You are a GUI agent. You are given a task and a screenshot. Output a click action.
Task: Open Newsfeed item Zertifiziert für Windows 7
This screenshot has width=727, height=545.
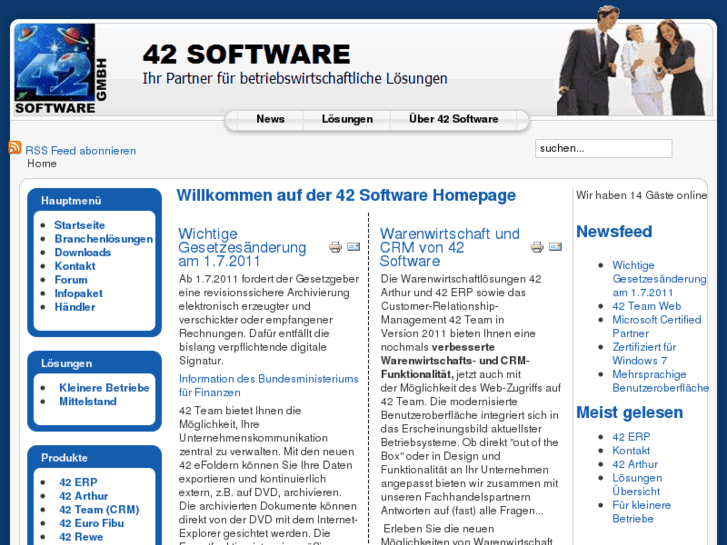pyautogui.click(x=644, y=354)
